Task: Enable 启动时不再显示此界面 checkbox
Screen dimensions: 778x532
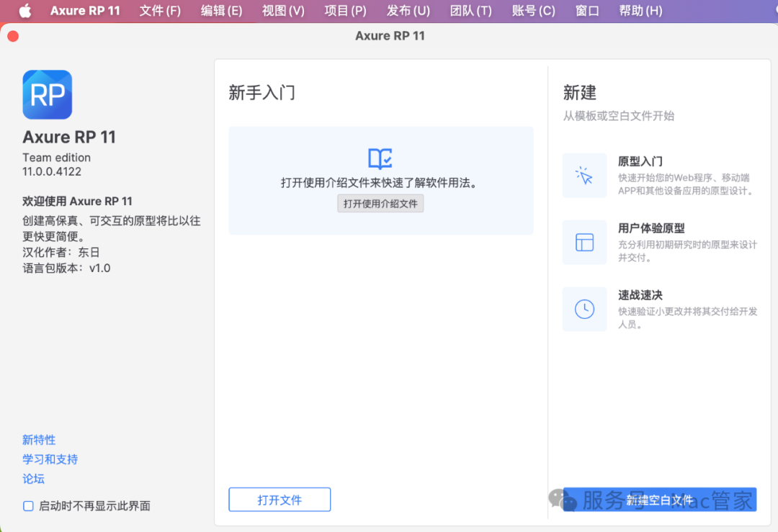Action: tap(28, 505)
